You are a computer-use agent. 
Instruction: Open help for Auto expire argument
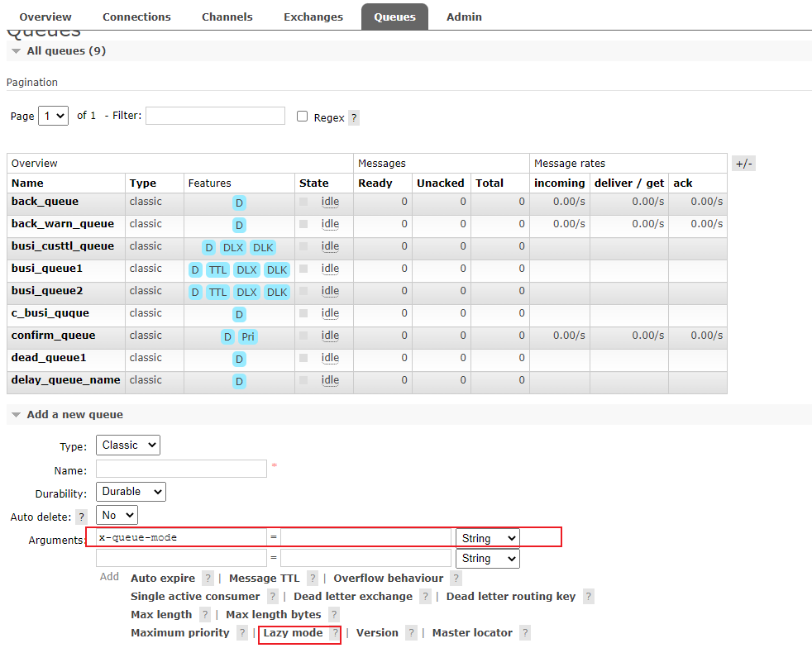(x=208, y=579)
